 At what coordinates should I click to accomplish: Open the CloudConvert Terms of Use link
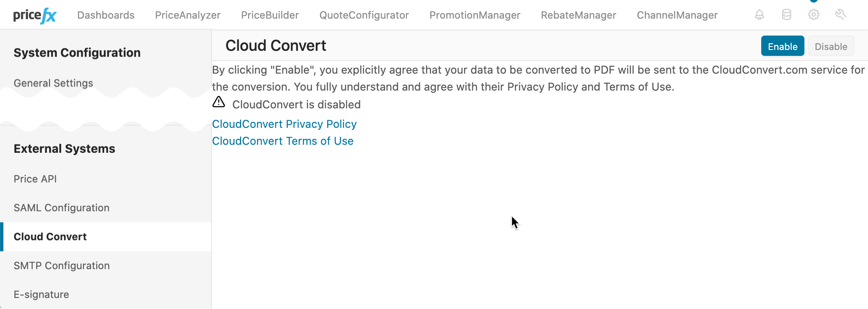pos(283,141)
